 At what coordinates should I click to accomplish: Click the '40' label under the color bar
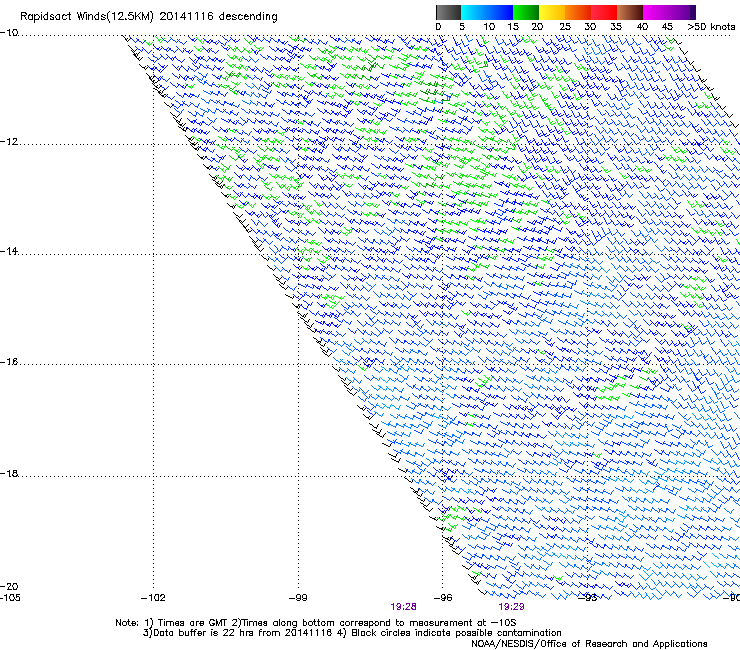pos(642,27)
